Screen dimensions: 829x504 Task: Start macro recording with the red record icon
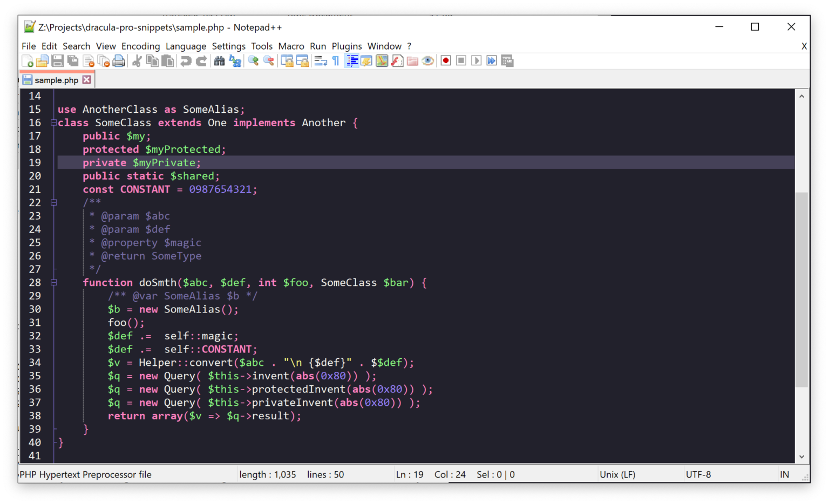[445, 60]
